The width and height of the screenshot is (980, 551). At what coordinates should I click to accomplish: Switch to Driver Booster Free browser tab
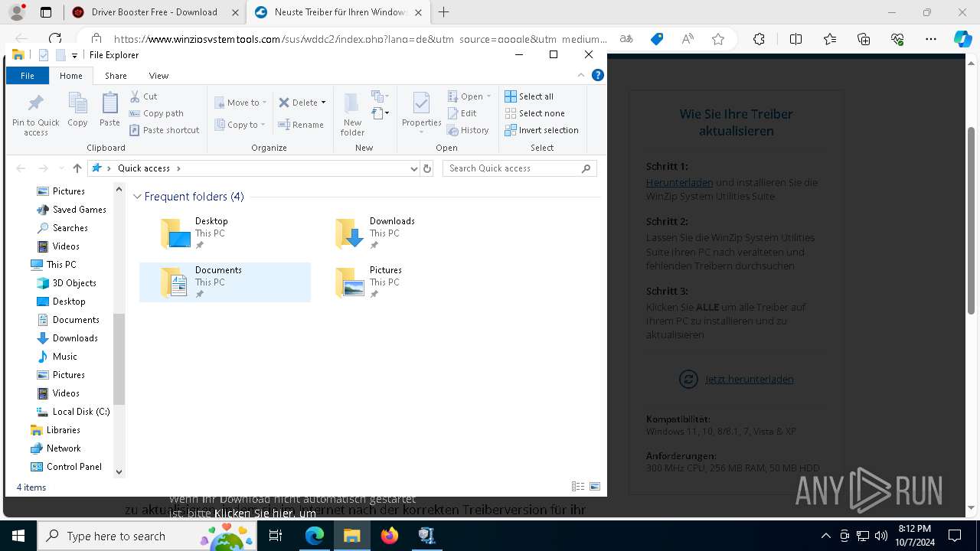point(154,12)
